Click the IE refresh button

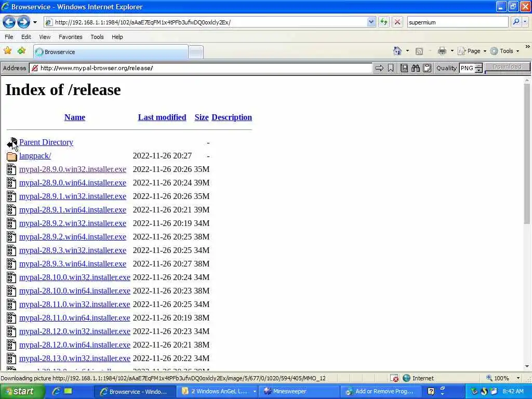point(384,22)
